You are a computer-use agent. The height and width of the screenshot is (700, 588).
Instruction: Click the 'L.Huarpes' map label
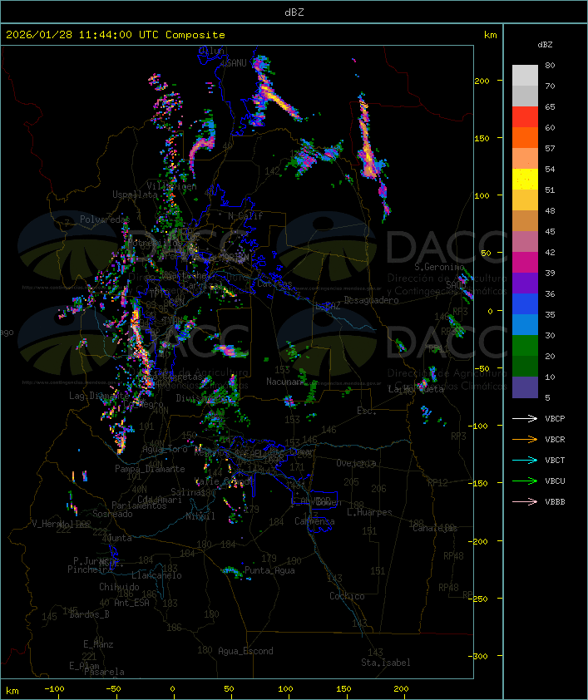click(x=369, y=512)
